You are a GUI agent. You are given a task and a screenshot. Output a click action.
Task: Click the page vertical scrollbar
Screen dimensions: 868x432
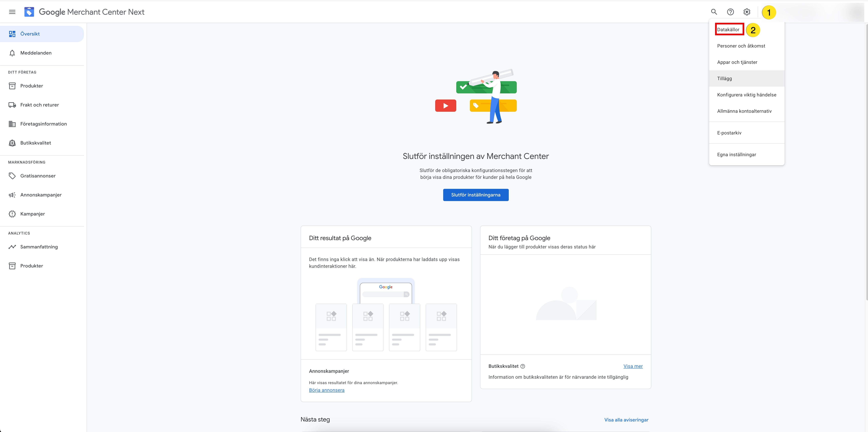866,162
